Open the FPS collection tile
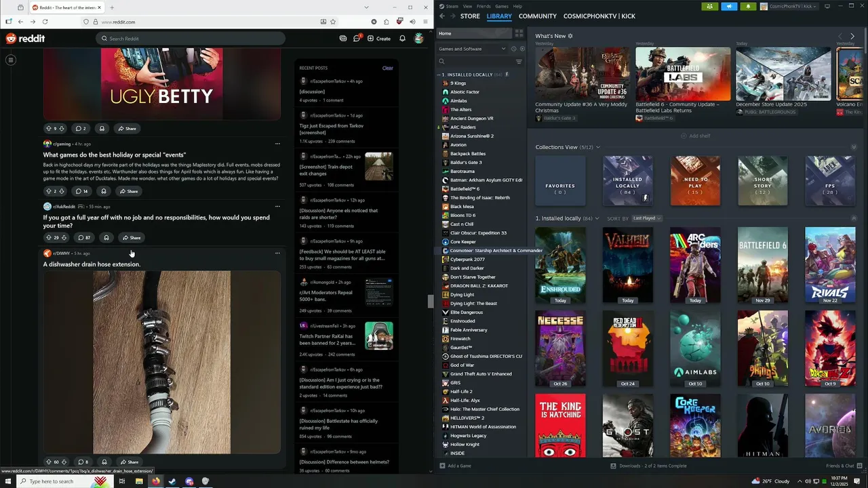The height and width of the screenshot is (488, 868). (x=830, y=181)
